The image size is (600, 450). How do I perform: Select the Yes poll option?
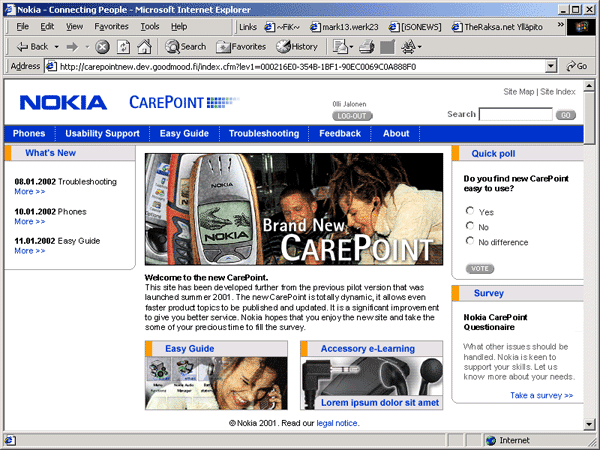(x=470, y=212)
